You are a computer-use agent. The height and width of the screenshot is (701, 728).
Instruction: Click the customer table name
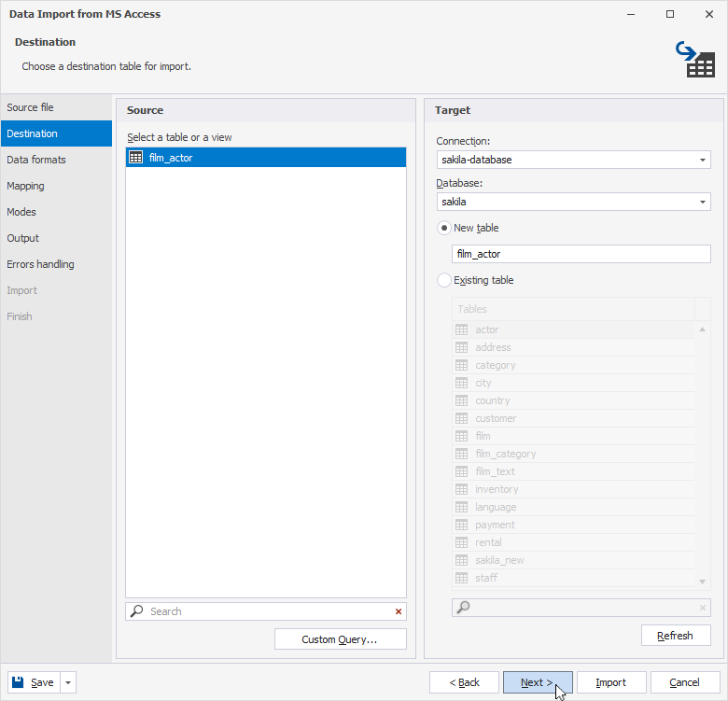coord(496,418)
